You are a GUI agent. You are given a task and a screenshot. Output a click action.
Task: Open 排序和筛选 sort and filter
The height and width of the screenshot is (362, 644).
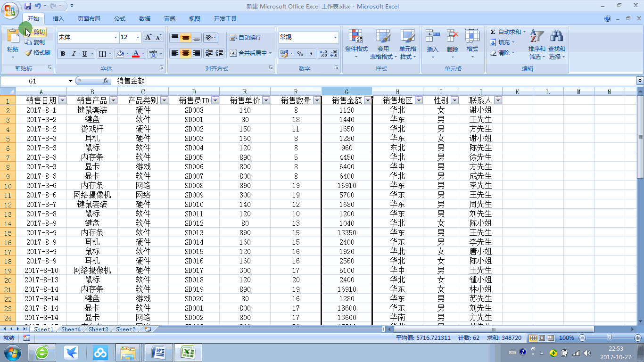pyautogui.click(x=537, y=42)
